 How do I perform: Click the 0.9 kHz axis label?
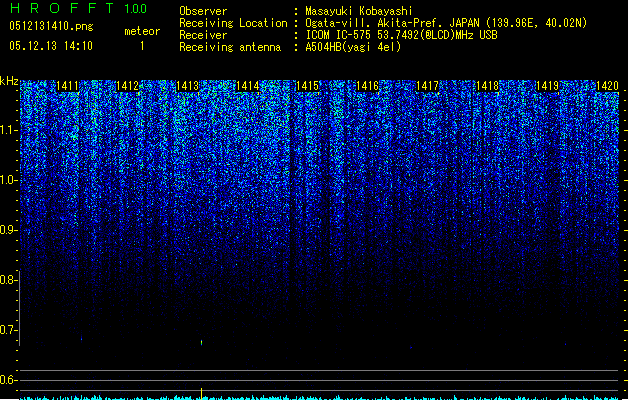tap(8, 230)
